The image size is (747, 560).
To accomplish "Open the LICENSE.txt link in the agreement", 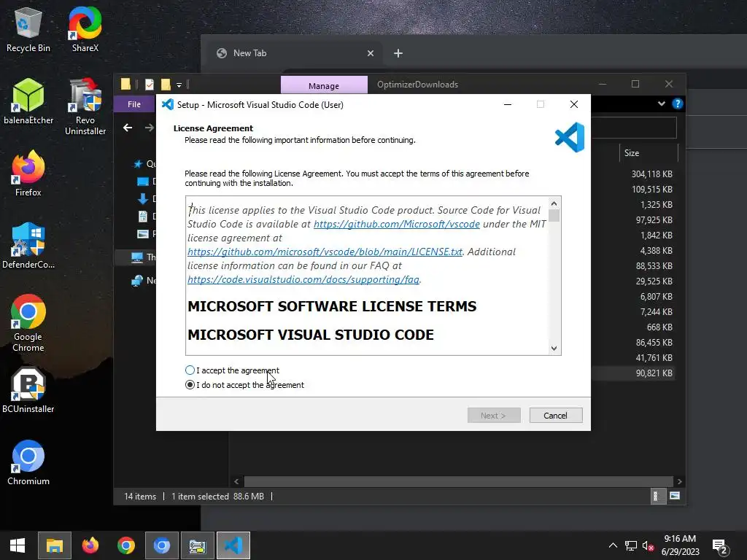I will click(x=325, y=252).
